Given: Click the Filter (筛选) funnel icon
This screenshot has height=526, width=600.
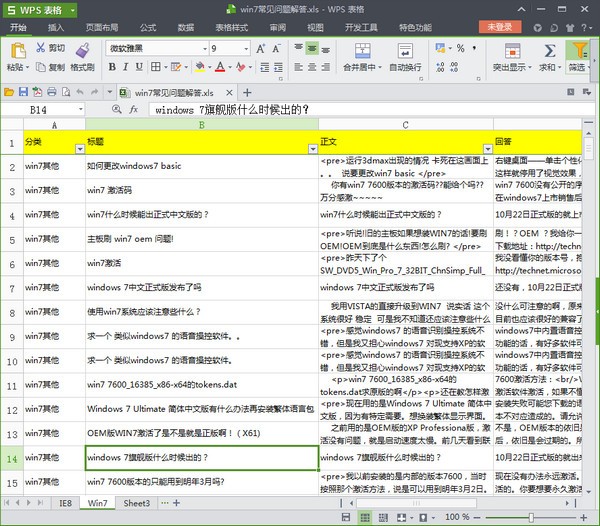Looking at the screenshot, I should [580, 50].
